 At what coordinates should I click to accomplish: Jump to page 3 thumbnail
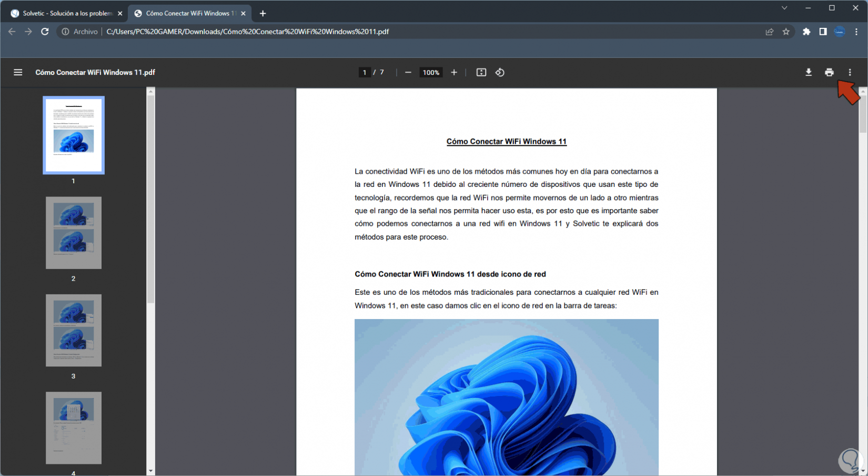(74, 330)
